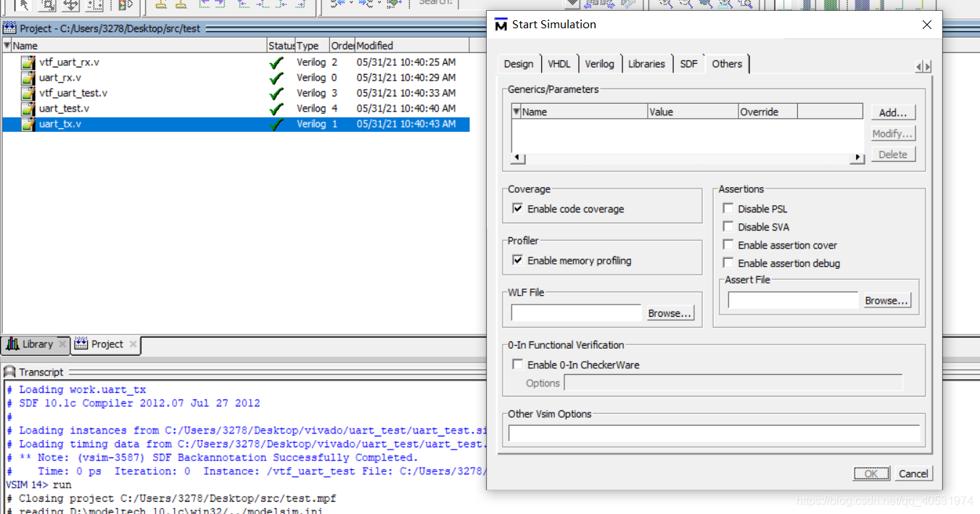The height and width of the screenshot is (514, 980).
Task: Click the green status checkmark of uart_tx.v
Action: tap(276, 124)
